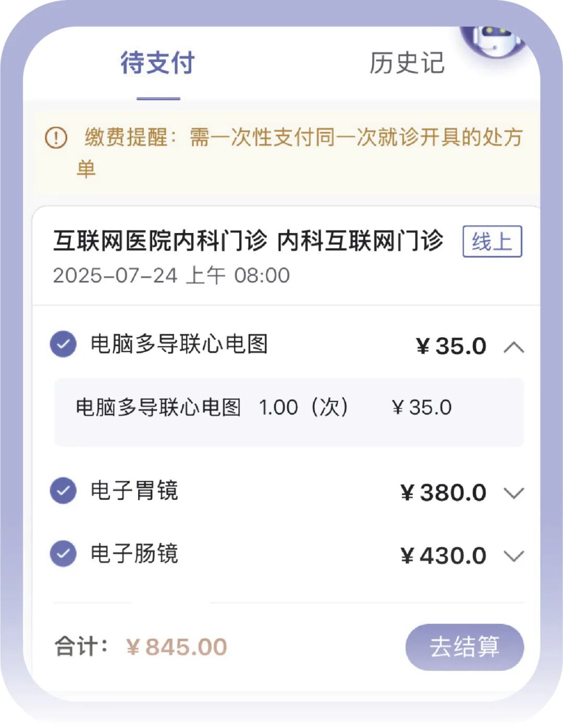Tap the payment reminder warning icon
563x728 pixels.
(x=56, y=138)
